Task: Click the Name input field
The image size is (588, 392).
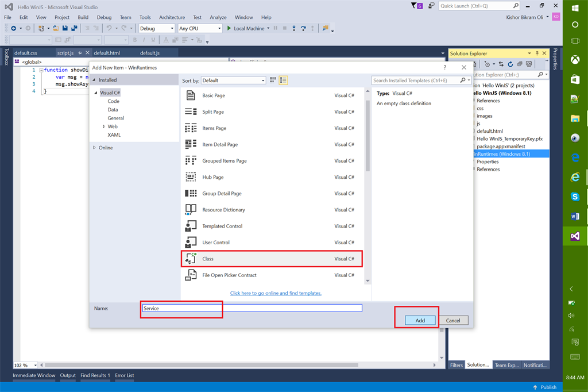Action: [252, 308]
